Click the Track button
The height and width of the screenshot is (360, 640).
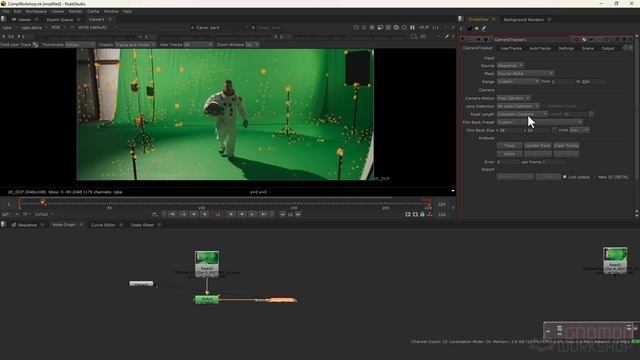[509, 146]
